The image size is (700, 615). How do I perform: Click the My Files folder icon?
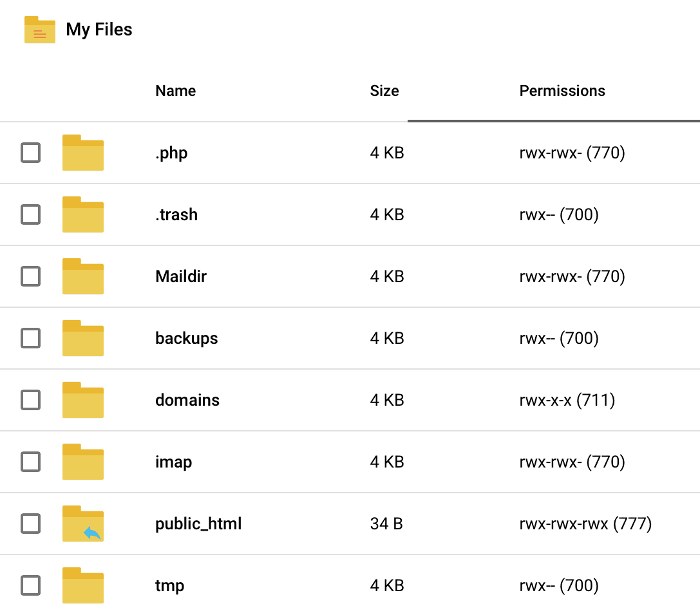40,30
